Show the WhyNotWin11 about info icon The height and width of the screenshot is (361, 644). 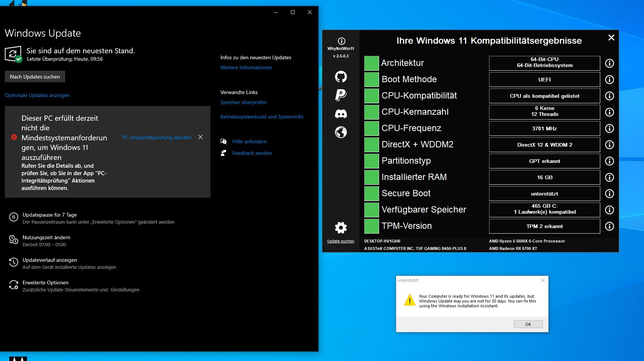coord(342,41)
